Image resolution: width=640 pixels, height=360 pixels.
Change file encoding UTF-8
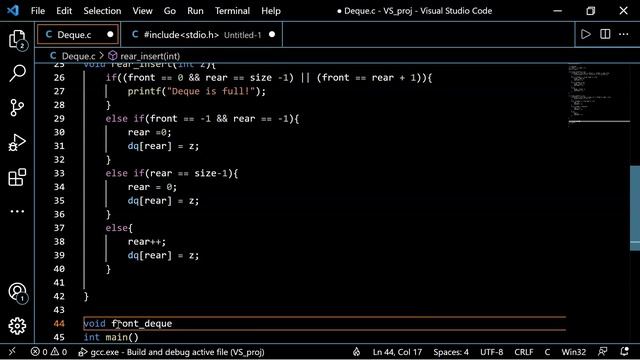tap(491, 352)
